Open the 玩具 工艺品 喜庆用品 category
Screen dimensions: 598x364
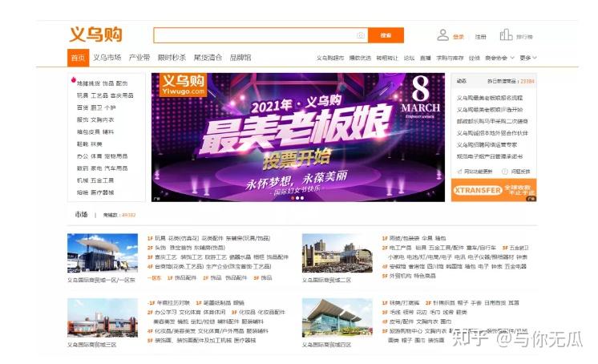(105, 95)
